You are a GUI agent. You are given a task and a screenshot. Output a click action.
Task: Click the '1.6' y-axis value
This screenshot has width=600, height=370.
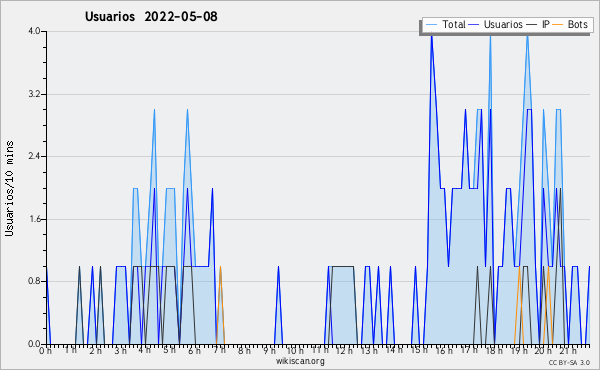[x=34, y=219]
